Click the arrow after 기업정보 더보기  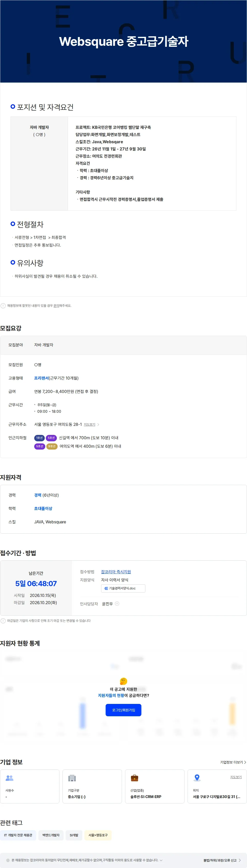245,762
